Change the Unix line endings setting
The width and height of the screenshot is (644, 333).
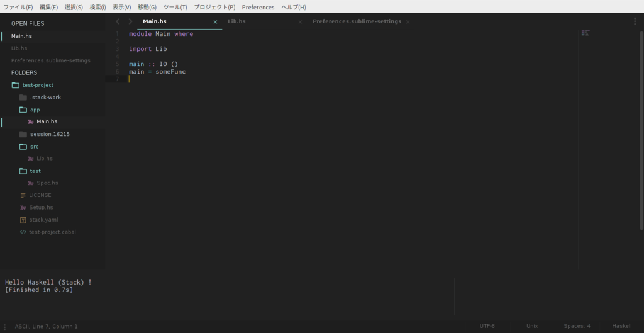[532, 326]
